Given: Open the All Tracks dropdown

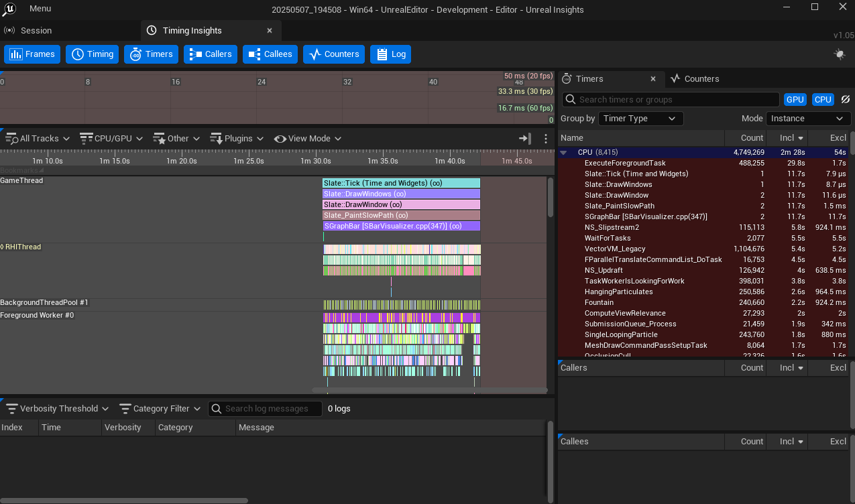Looking at the screenshot, I should point(38,139).
